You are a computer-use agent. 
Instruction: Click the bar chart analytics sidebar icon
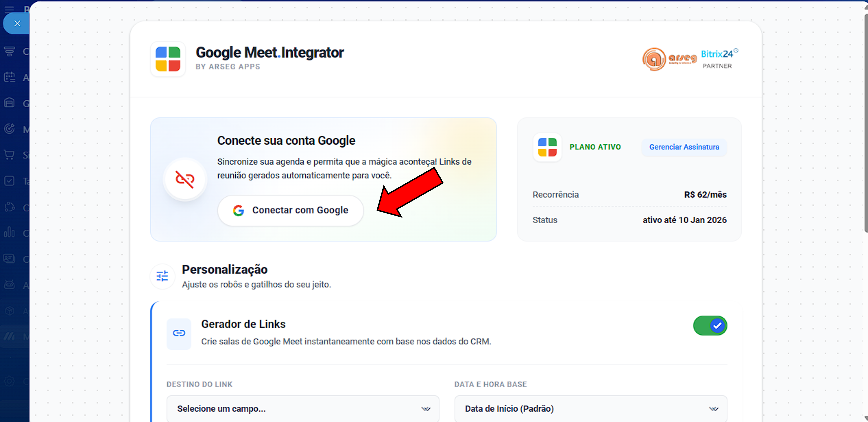coord(9,233)
